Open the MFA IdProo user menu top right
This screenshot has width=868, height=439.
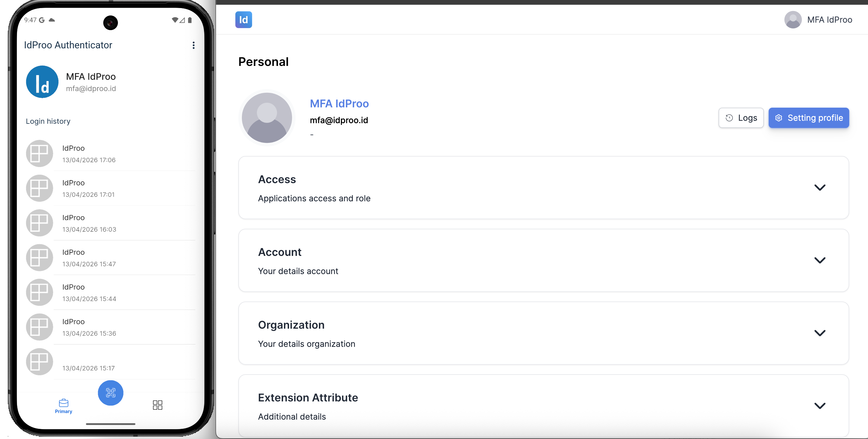coord(818,20)
